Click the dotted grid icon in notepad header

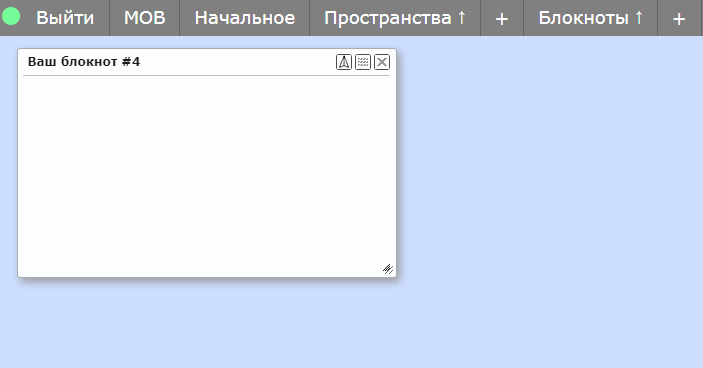(363, 62)
